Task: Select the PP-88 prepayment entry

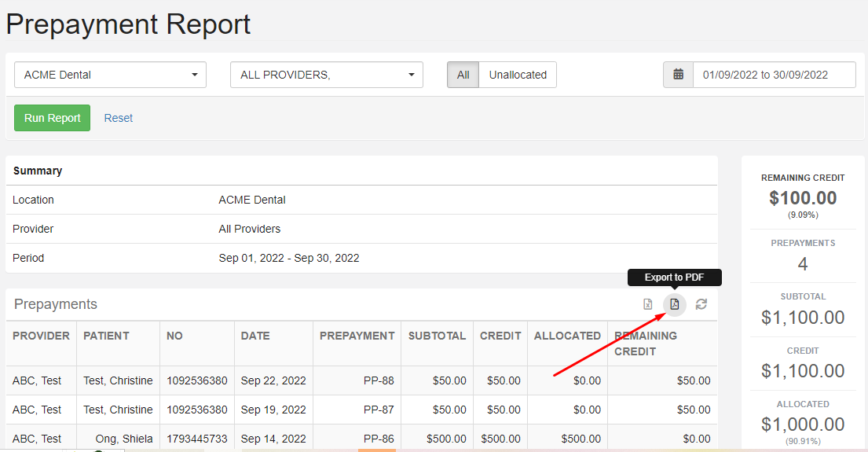Action: (x=379, y=380)
